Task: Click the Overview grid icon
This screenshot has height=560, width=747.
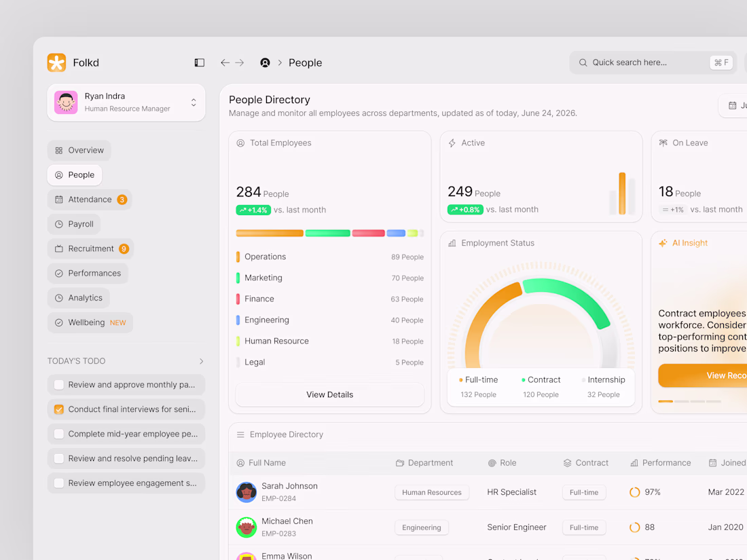Action: [58, 151]
